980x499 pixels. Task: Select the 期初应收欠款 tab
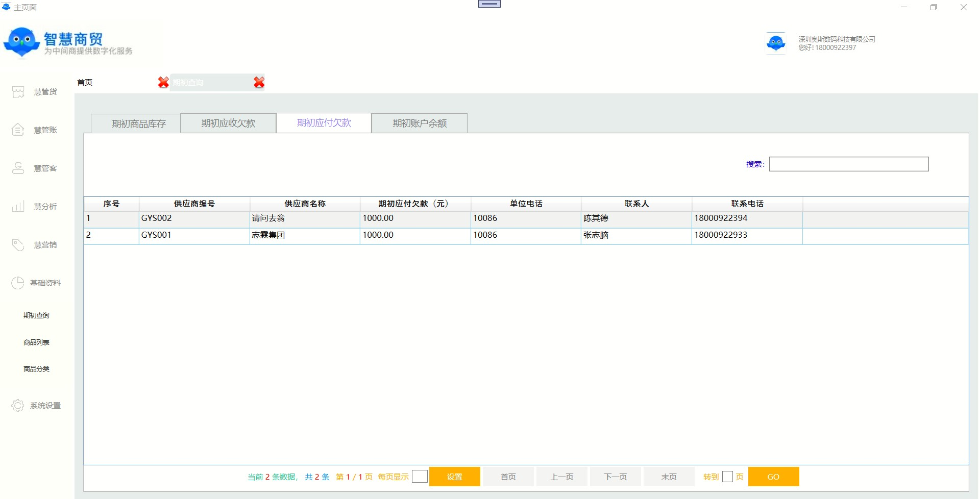click(228, 123)
